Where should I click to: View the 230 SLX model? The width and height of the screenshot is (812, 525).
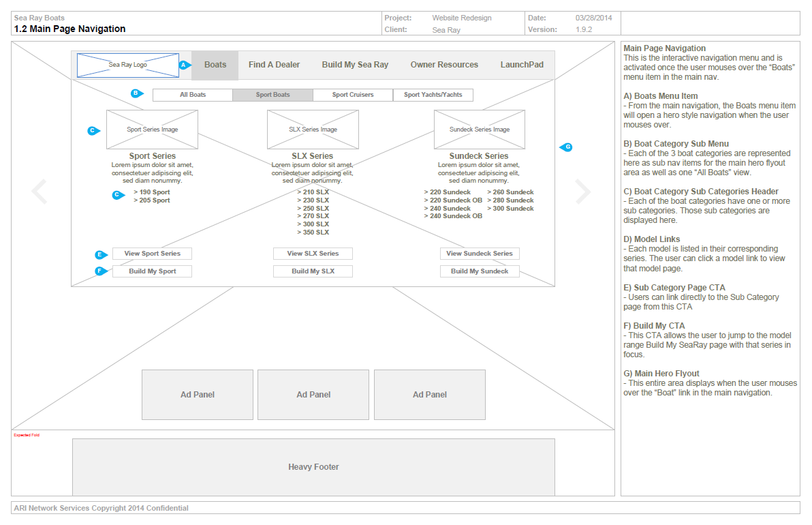coord(313,200)
